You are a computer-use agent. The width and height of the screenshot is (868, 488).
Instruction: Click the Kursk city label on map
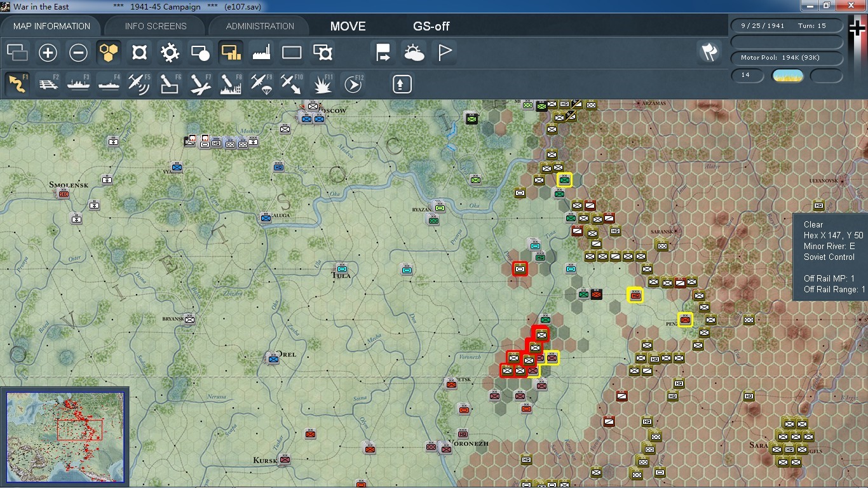click(265, 460)
